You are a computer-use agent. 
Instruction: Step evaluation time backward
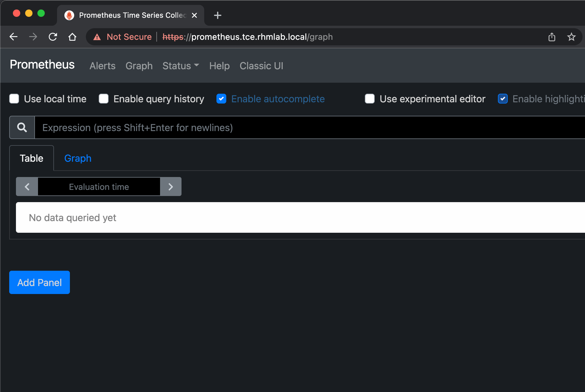(x=27, y=187)
